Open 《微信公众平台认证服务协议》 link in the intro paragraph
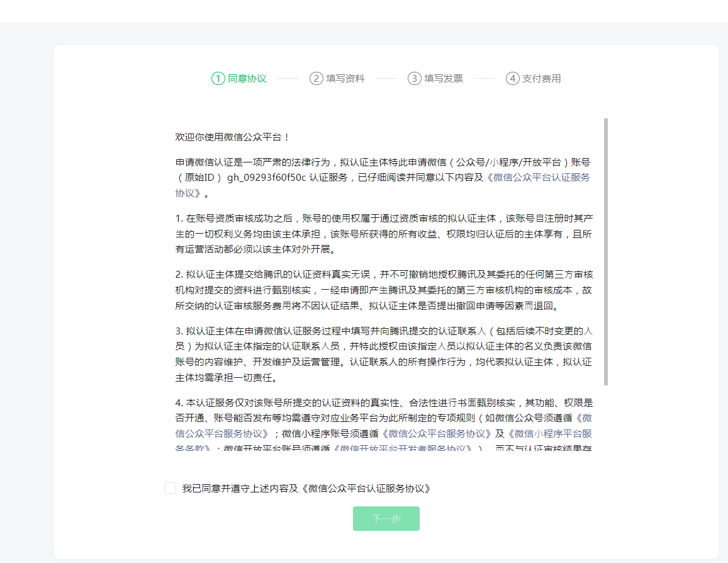 [538, 178]
